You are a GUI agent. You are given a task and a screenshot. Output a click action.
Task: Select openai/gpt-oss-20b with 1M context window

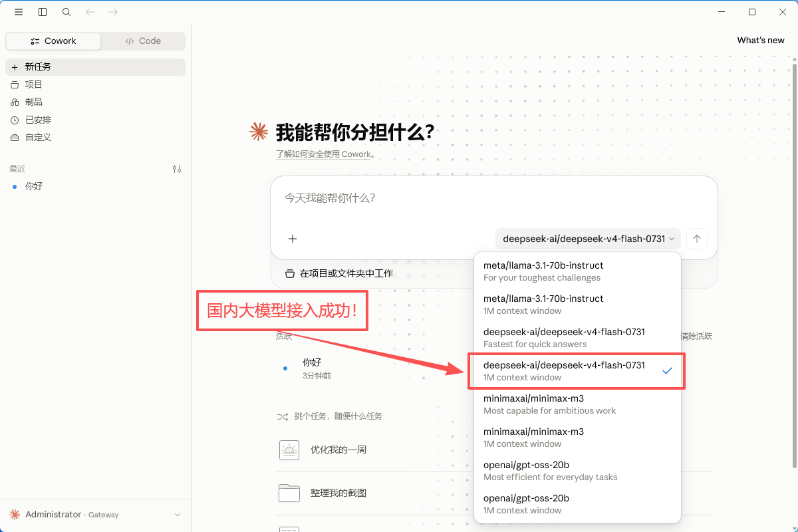577,504
